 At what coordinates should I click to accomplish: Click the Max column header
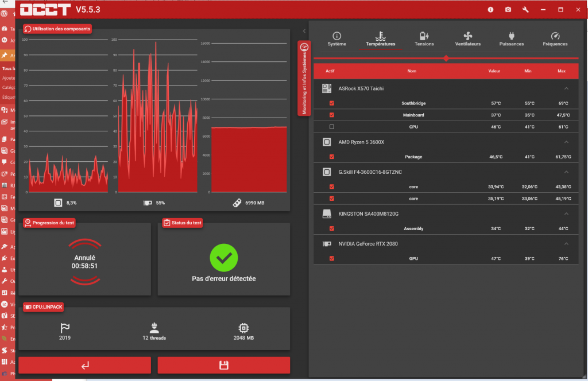562,71
